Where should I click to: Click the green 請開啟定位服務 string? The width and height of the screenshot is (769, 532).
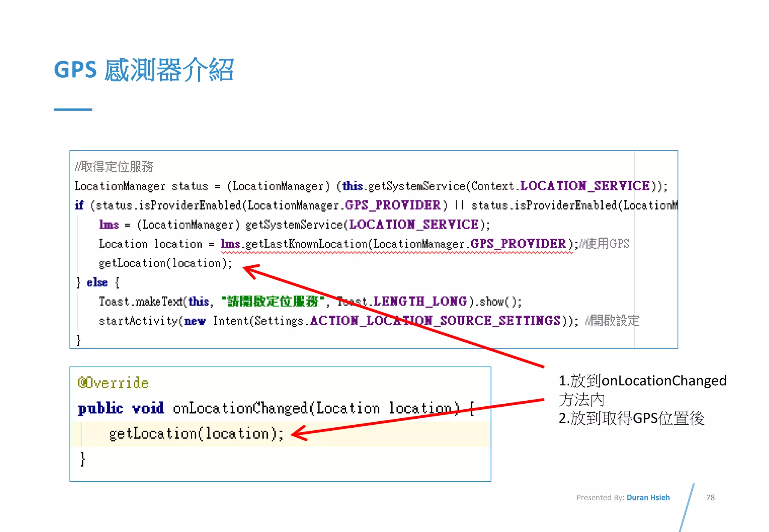pos(273,301)
